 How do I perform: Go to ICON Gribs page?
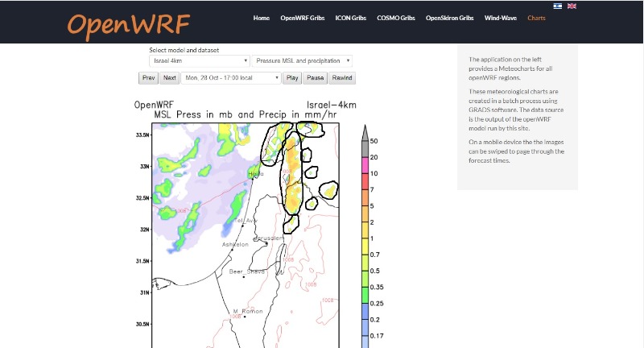350,18
